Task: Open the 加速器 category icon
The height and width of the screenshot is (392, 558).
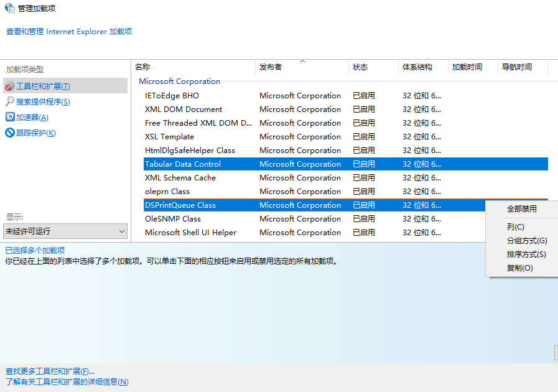Action: 11,117
